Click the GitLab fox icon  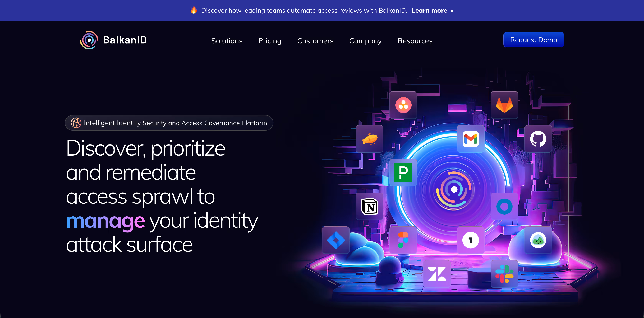(504, 105)
